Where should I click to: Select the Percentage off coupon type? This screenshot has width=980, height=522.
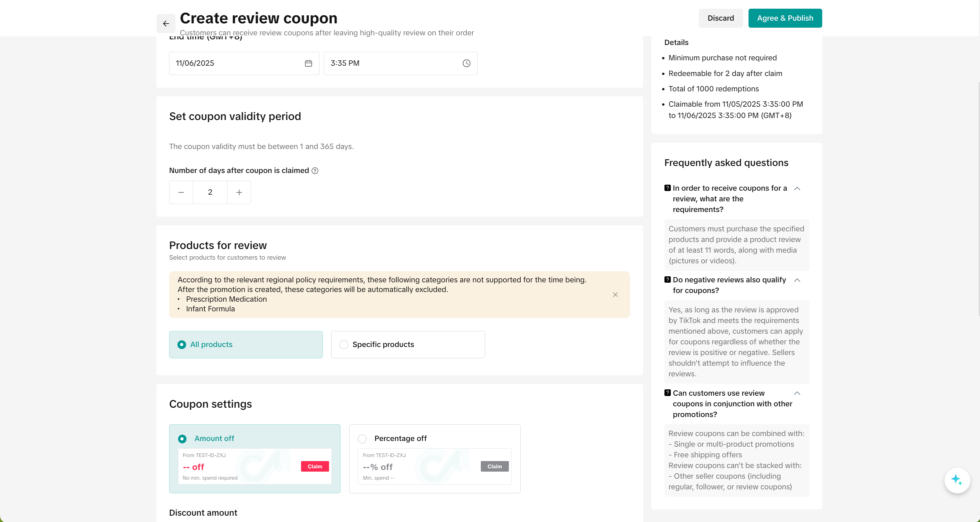click(362, 439)
